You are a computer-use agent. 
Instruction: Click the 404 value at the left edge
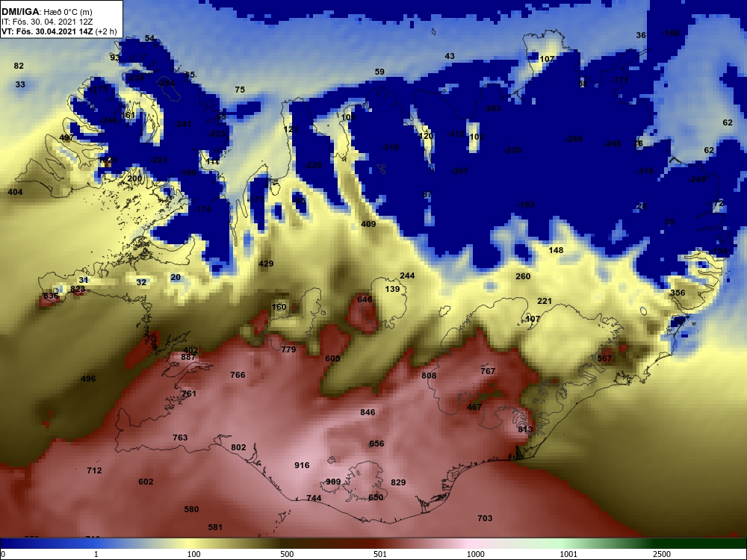pos(15,193)
